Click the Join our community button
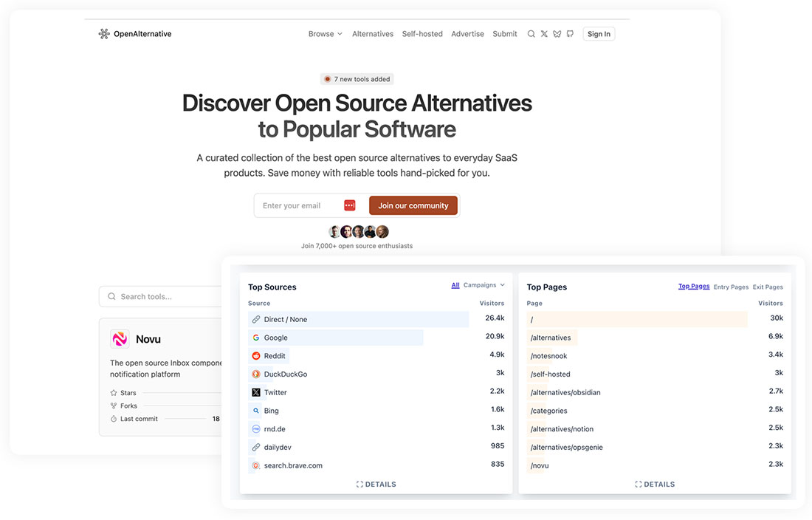Image resolution: width=812 pixels, height=520 pixels. (x=413, y=205)
